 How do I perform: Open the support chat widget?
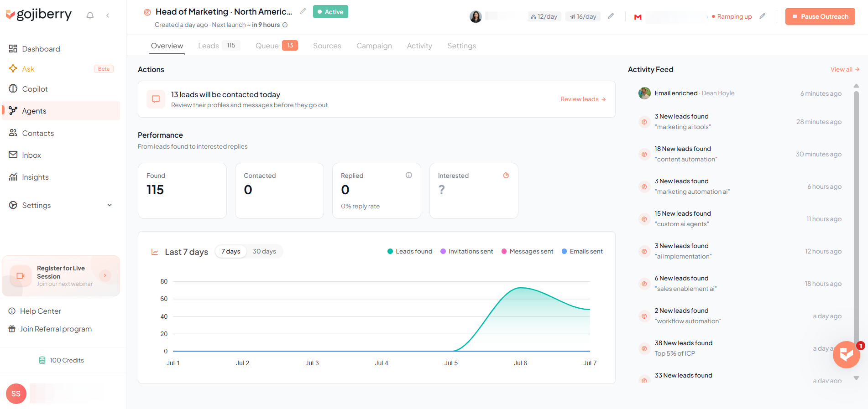847,354
